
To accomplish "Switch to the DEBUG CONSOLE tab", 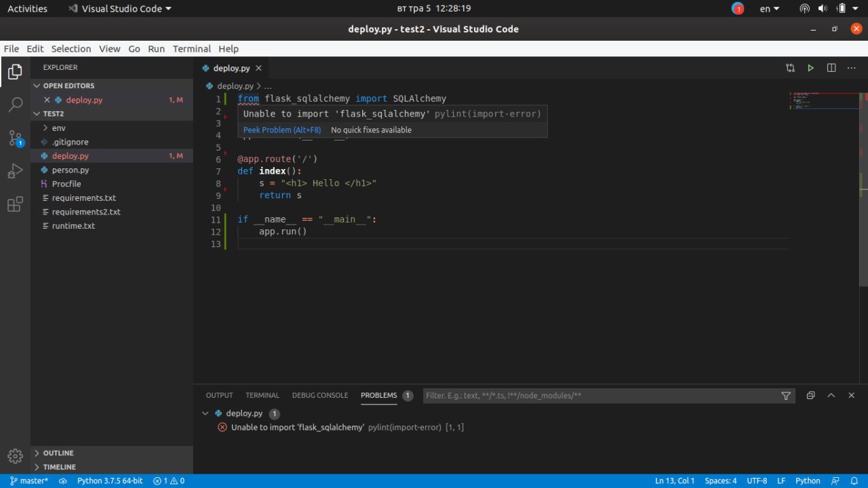I will coord(320,395).
